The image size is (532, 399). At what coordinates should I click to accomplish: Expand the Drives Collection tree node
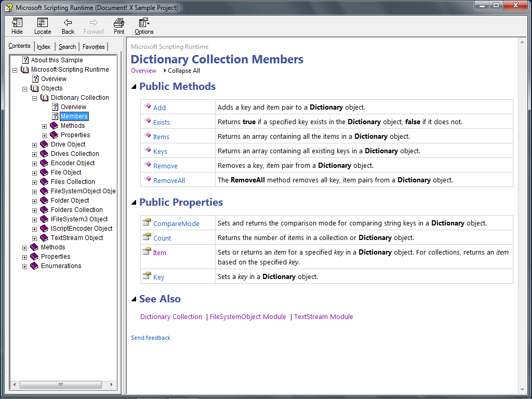pos(35,154)
